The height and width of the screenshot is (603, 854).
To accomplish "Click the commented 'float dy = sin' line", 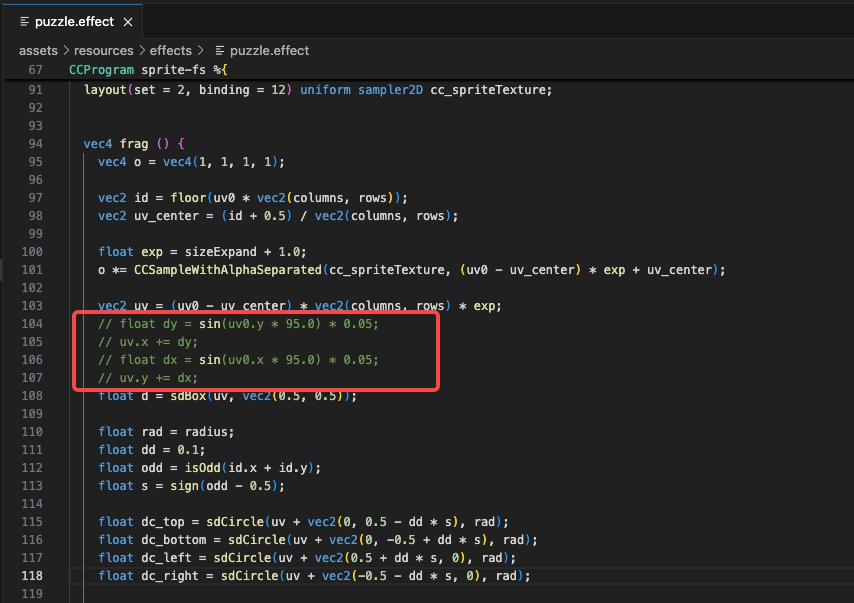I will click(x=238, y=324).
